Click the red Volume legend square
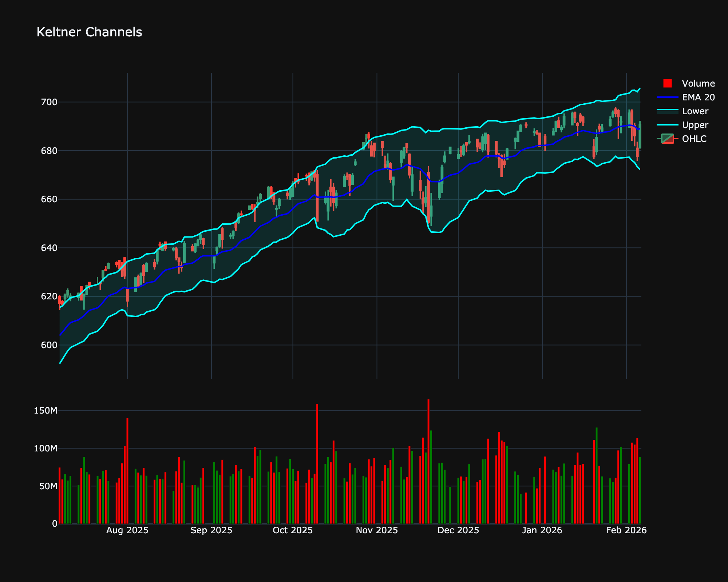Image resolution: width=728 pixels, height=582 pixels. point(667,83)
